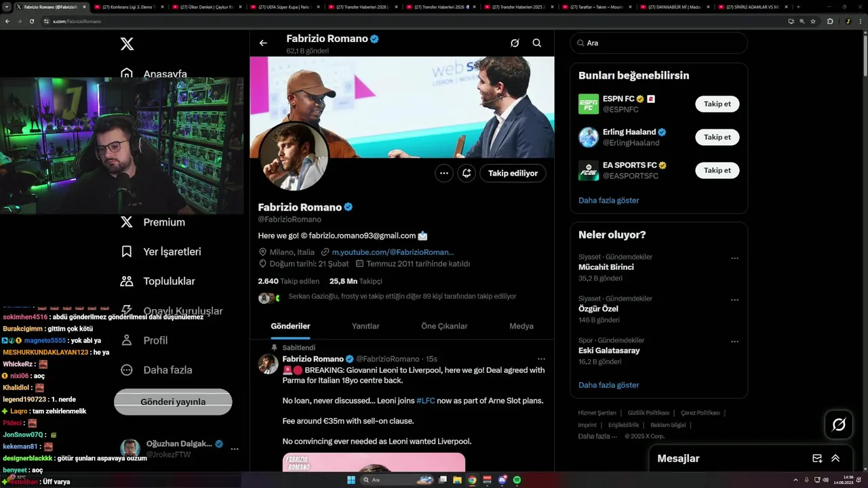Open the Windows Start menu
This screenshot has width=868, height=488.
351,480
